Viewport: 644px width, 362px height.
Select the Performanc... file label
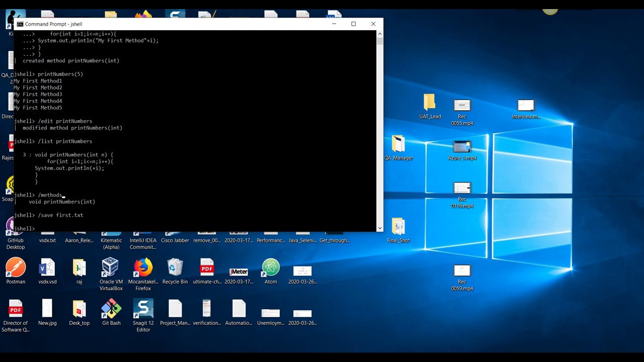click(271, 240)
